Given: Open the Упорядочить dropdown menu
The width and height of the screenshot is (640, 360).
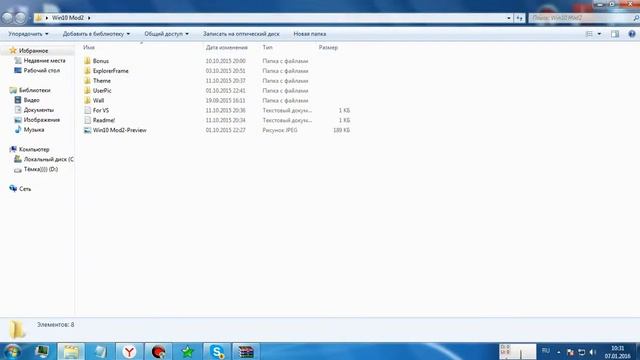Looking at the screenshot, I should [x=29, y=34].
